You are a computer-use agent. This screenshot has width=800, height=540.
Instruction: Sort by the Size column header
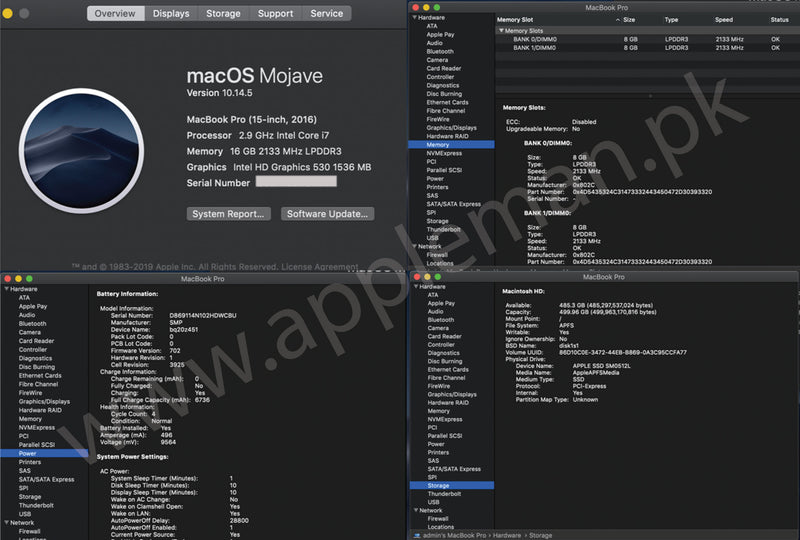coord(629,20)
